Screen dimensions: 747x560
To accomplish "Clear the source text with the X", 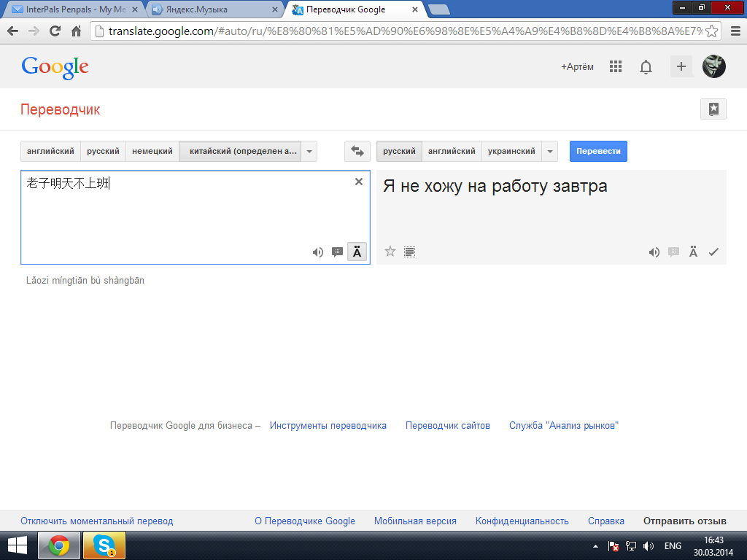I will (x=359, y=182).
